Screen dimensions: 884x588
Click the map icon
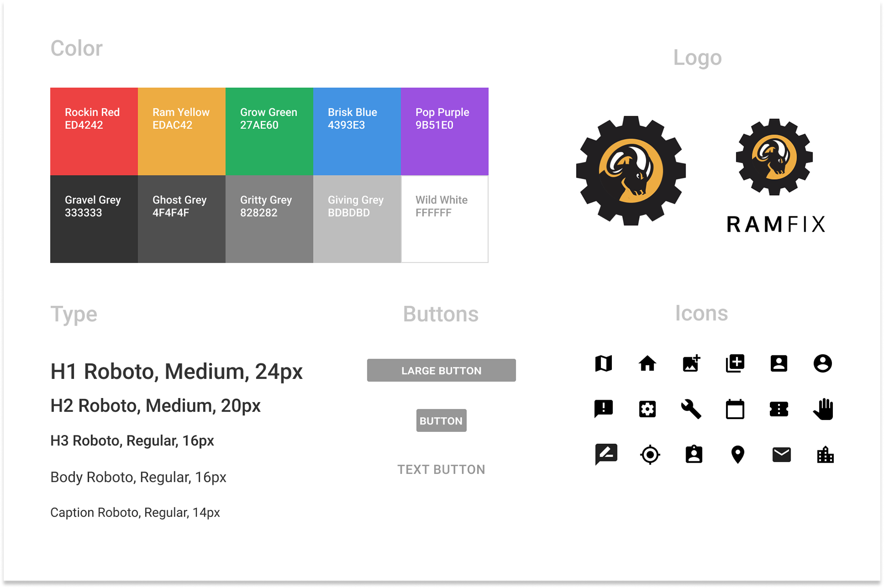[603, 364]
